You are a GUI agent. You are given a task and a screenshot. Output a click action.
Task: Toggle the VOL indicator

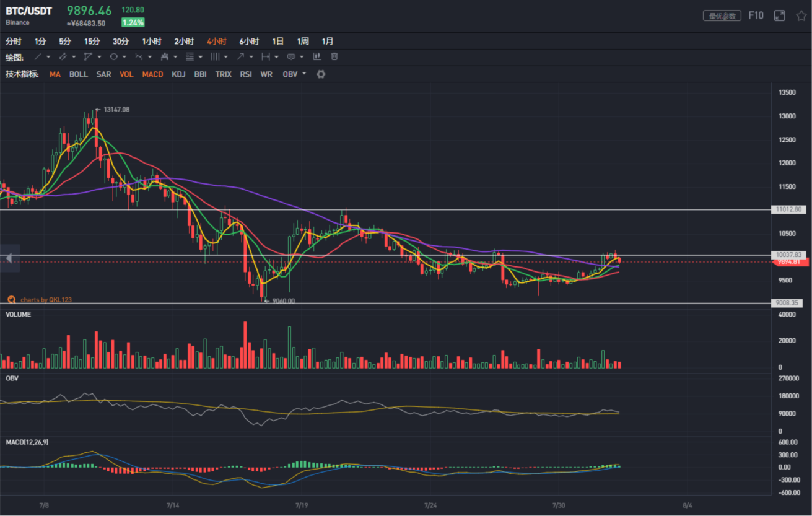[x=126, y=74]
